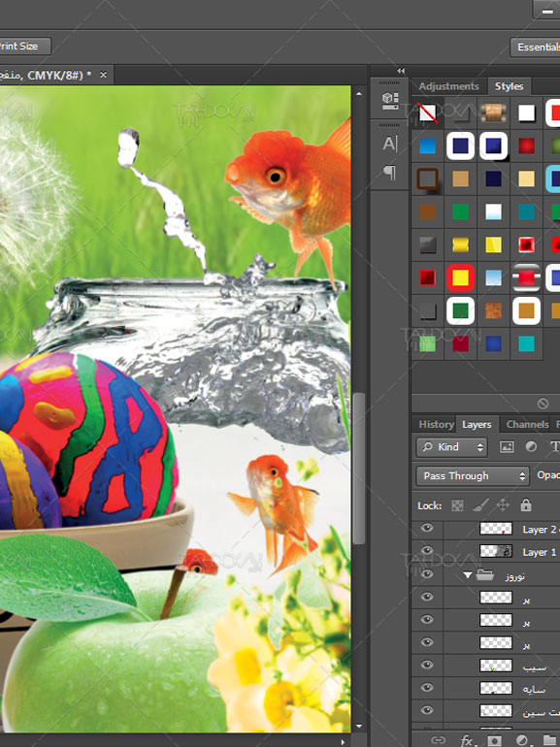Hide Layer 1 with its eye icon
This screenshot has height=747, width=560.
(427, 551)
